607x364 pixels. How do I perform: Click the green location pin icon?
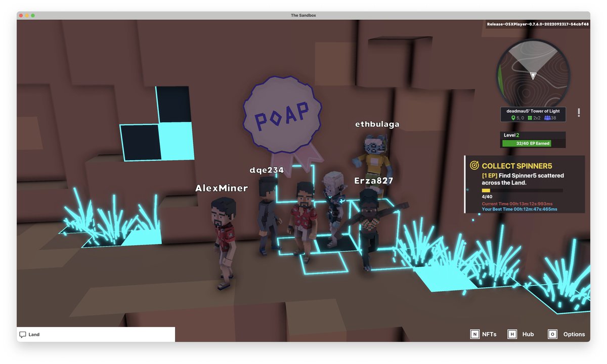(x=513, y=118)
